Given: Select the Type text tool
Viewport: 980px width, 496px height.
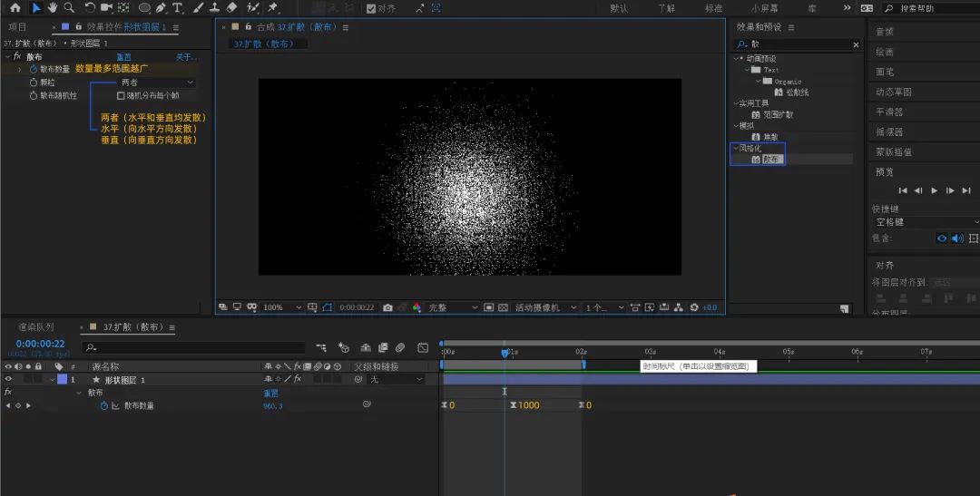Looking at the screenshot, I should coord(178,8).
